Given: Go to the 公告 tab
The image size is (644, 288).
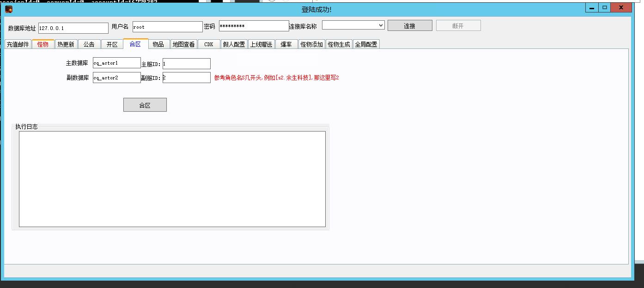Looking at the screenshot, I should tap(89, 44).
